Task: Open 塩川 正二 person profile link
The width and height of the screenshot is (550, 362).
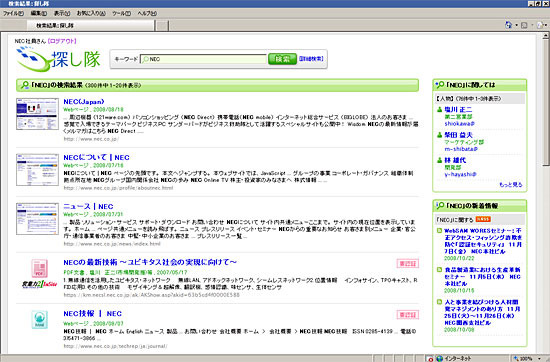Action: 458,109
